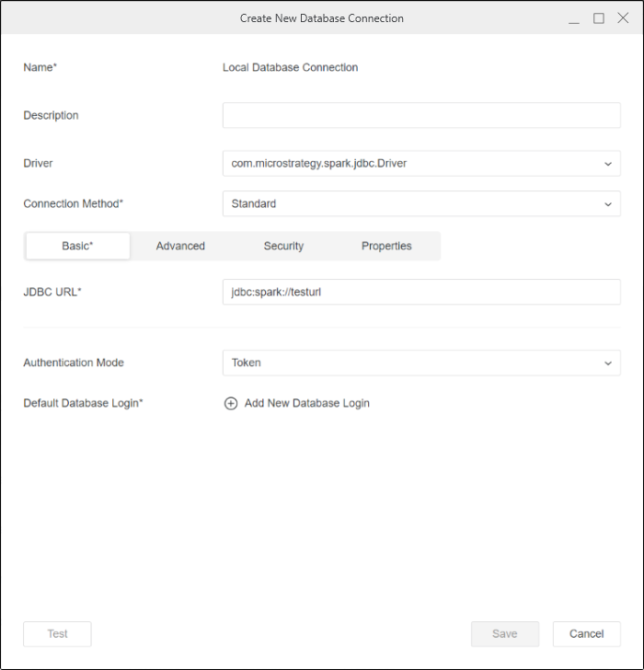The width and height of the screenshot is (644, 670).
Task: Open the Token authentication mode selector
Action: pyautogui.click(x=421, y=364)
